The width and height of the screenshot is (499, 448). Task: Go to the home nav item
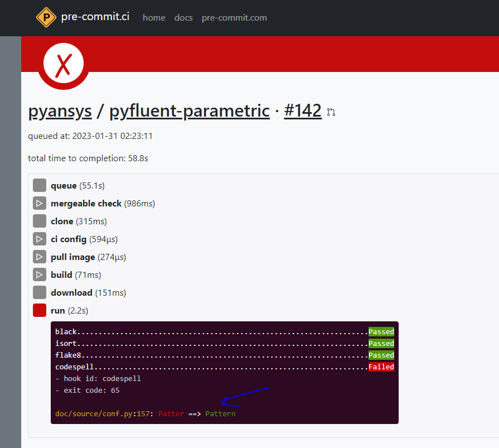(x=154, y=18)
